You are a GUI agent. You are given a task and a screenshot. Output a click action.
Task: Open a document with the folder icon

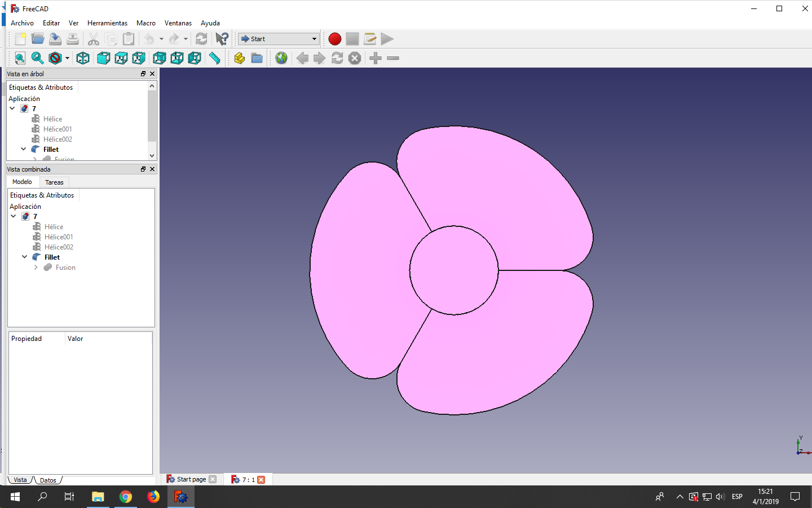(38, 39)
